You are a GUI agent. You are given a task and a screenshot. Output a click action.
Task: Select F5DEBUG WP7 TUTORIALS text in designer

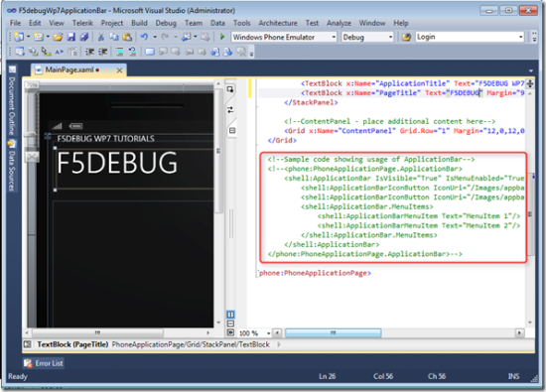[x=105, y=139]
